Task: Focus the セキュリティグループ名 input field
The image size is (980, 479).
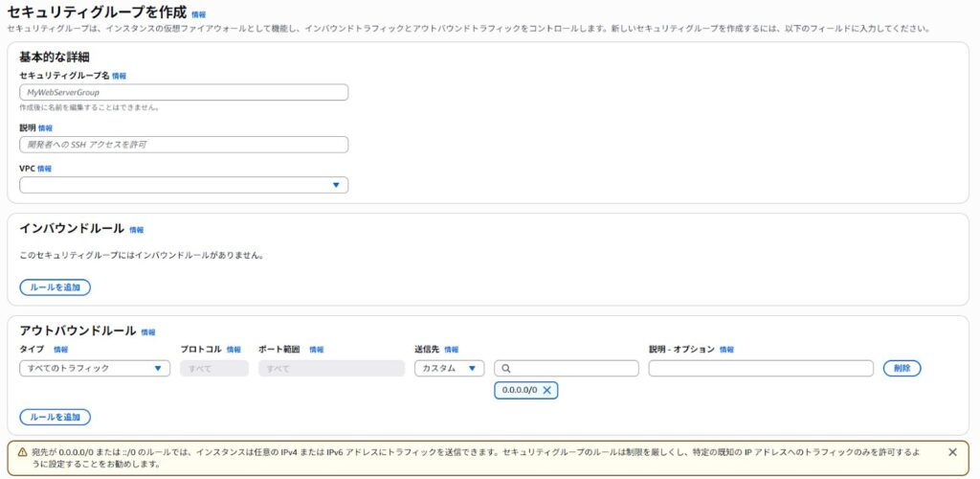Action: [184, 93]
